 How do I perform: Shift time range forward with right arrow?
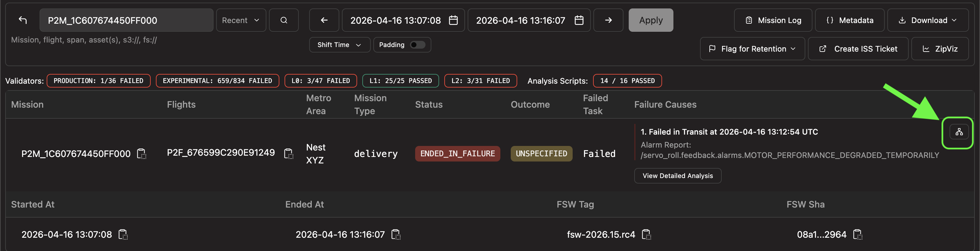(608, 20)
